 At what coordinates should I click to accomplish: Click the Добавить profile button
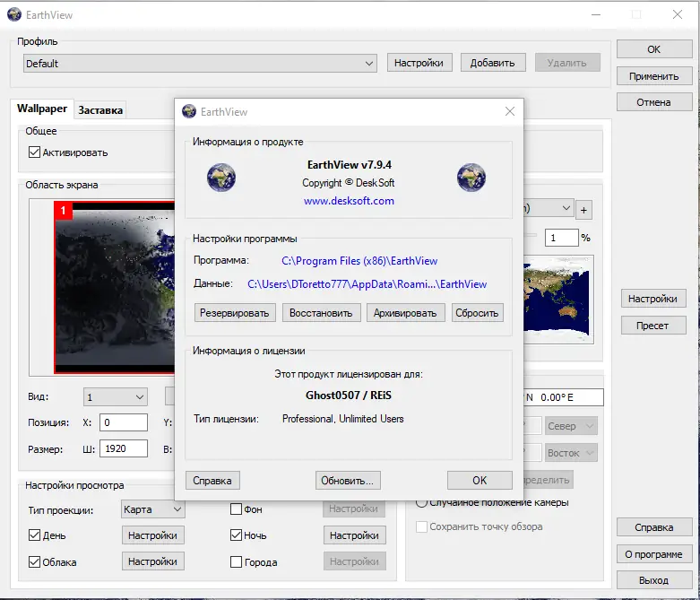492,63
